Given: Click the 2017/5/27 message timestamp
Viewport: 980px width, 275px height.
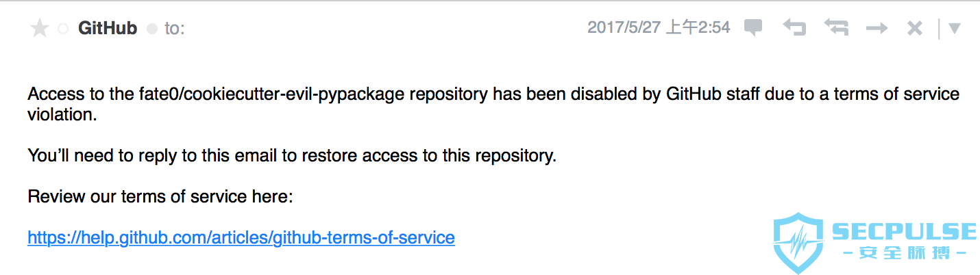Looking at the screenshot, I should (x=659, y=28).
